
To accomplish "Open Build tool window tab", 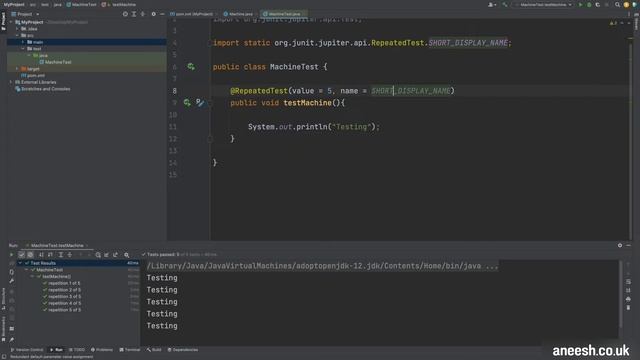I will [154, 350].
